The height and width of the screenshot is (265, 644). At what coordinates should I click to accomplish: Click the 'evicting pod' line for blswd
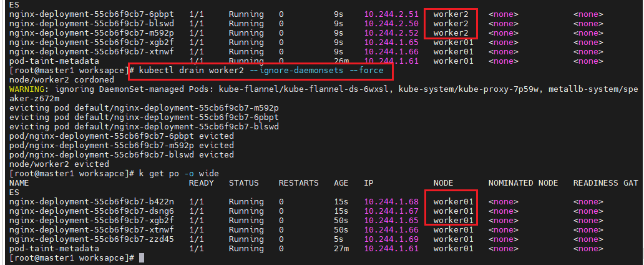click(x=144, y=127)
